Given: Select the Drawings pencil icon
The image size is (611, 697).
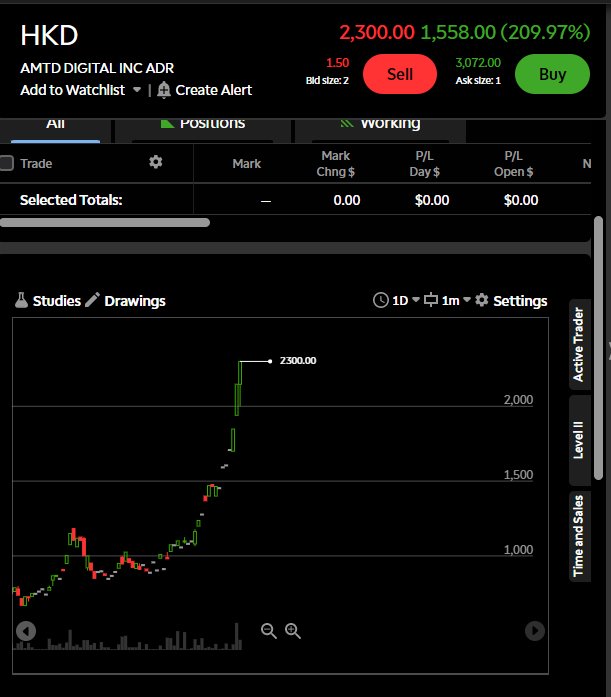Looking at the screenshot, I should [x=92, y=300].
